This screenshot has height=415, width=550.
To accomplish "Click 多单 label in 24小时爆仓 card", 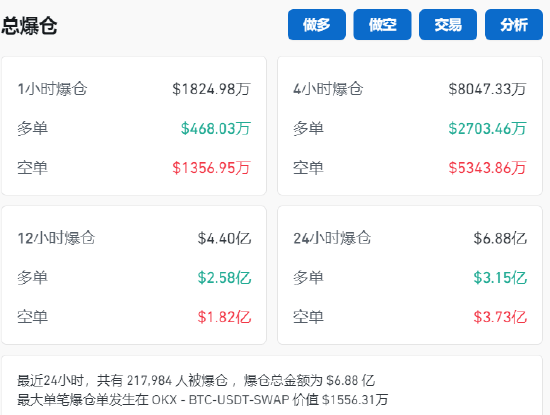I will pos(308,277).
